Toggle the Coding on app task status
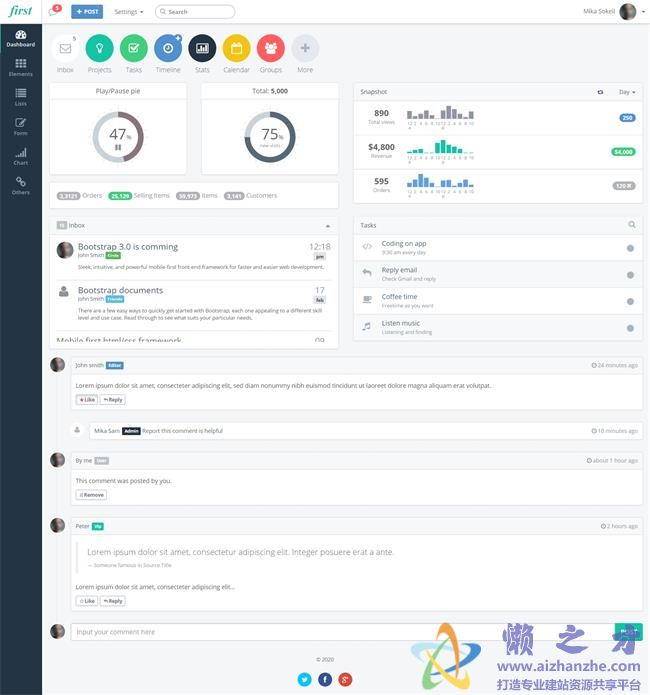This screenshot has height=695, width=650. click(630, 248)
